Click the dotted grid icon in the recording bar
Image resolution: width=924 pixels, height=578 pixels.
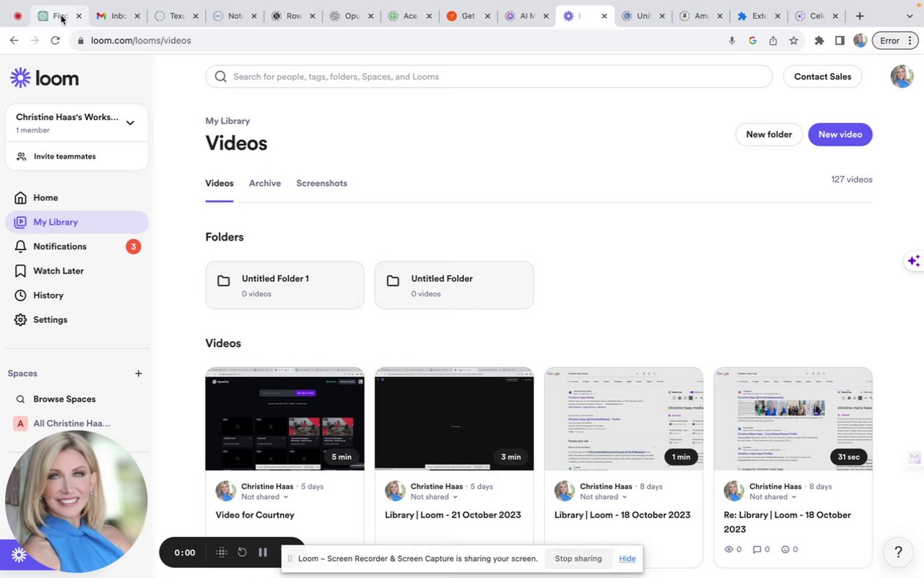click(x=222, y=553)
